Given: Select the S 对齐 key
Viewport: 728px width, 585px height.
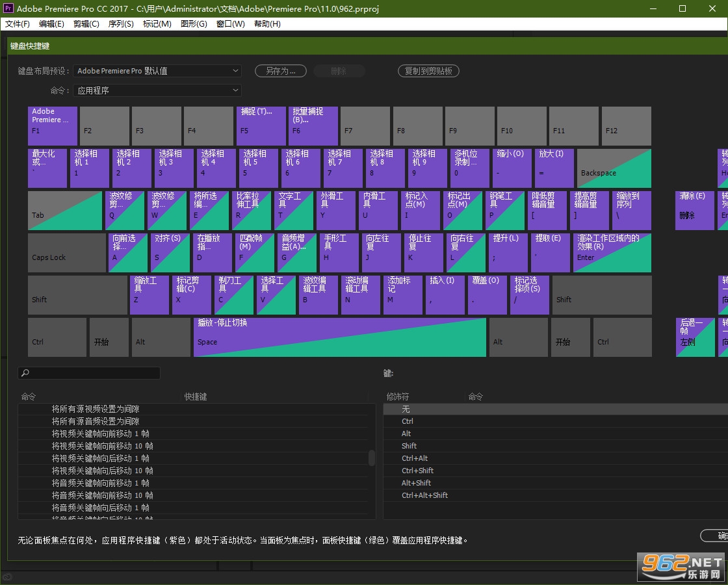Looking at the screenshot, I should [x=170, y=253].
